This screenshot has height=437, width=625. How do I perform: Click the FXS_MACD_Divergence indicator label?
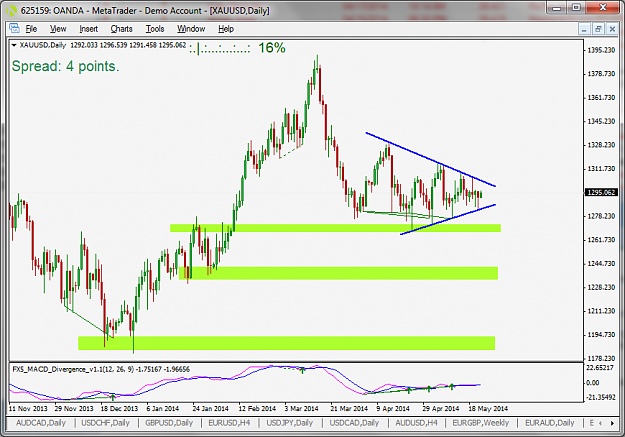tap(101, 369)
